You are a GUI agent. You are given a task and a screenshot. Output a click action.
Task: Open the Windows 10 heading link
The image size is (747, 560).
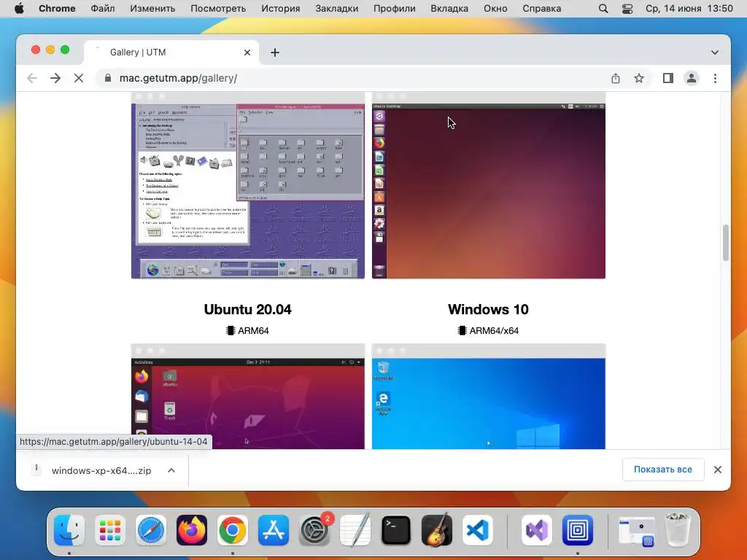pyautogui.click(x=488, y=309)
